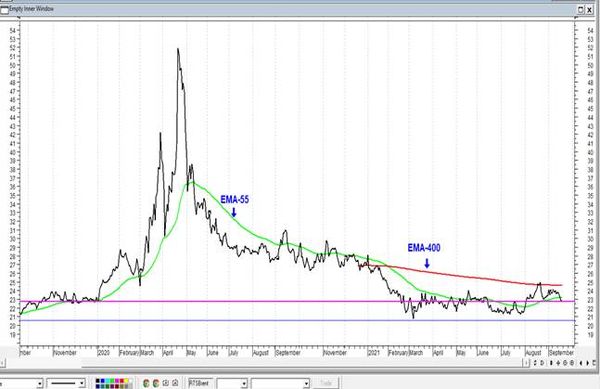The height and width of the screenshot is (389, 600).
Task: Open the dropdown next to RTSBent field
Action: coord(244,383)
